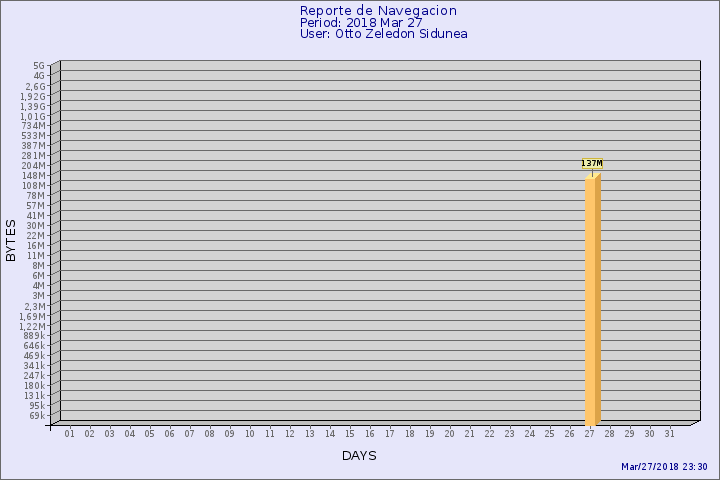720x480 pixels.
Task: Click the 16M label on the y-axis
Action: tap(36, 246)
